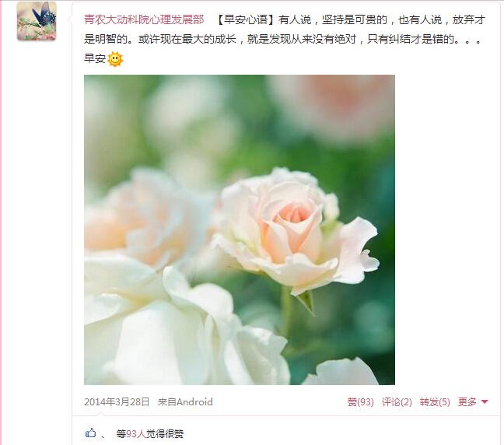Enlarge the pink rose photo
This screenshot has width=504, height=445.
[x=240, y=230]
